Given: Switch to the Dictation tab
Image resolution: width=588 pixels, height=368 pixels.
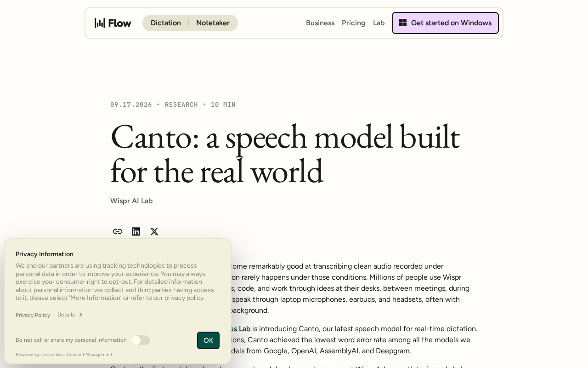Looking at the screenshot, I should (166, 23).
